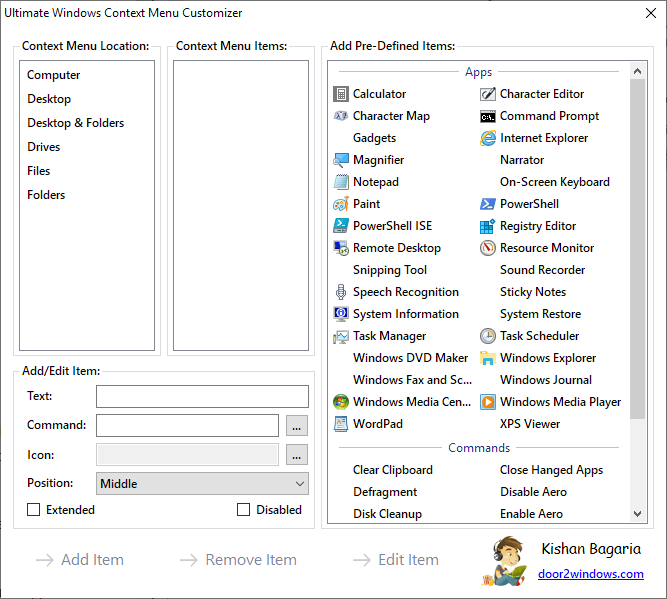The width and height of the screenshot is (667, 599).
Task: Focus the Text input field
Action: click(x=202, y=396)
